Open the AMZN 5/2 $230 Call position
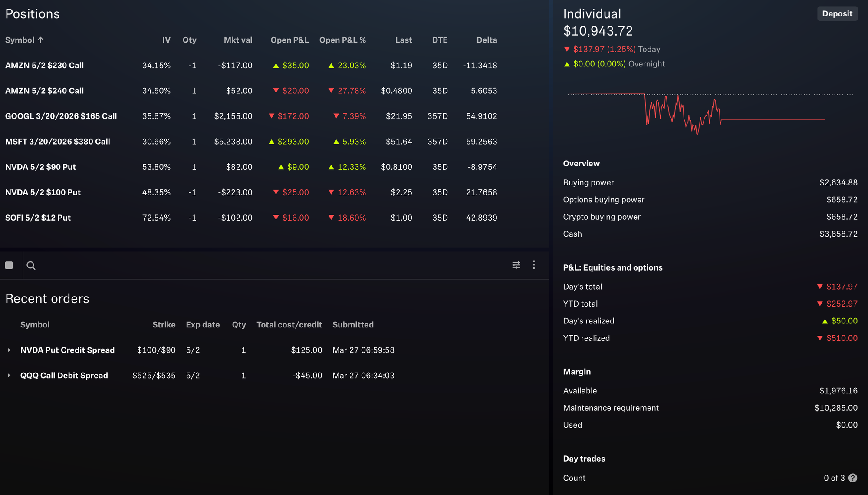This screenshot has height=495, width=868. 44,66
